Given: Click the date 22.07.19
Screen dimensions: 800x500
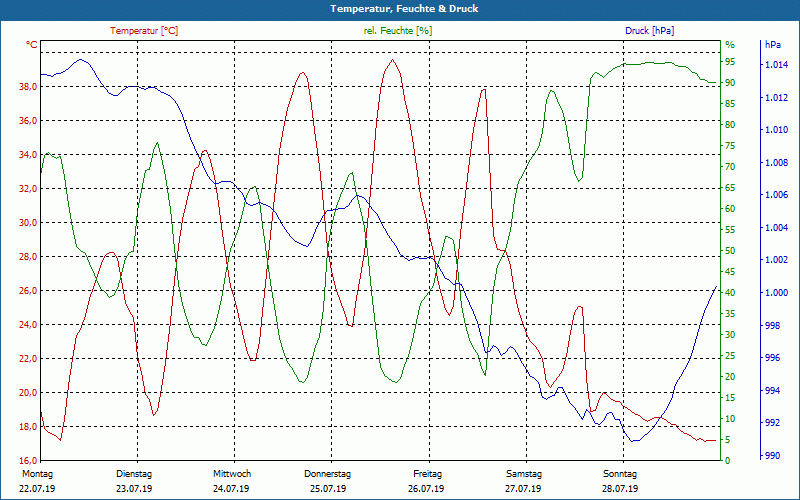Looking at the screenshot, I should [x=37, y=489].
